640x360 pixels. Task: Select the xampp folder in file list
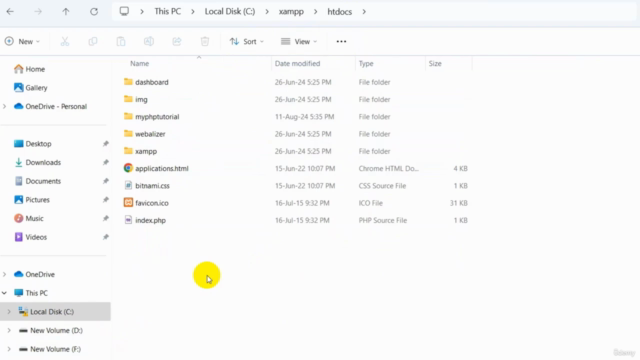click(146, 151)
